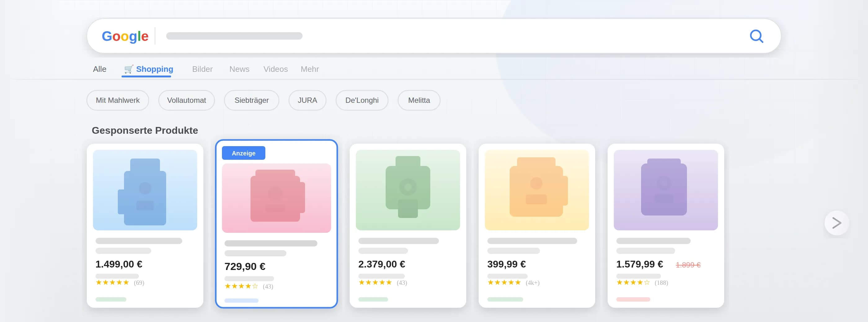
Task: Click the 1.579,99 € discounted price
Action: pos(639,264)
